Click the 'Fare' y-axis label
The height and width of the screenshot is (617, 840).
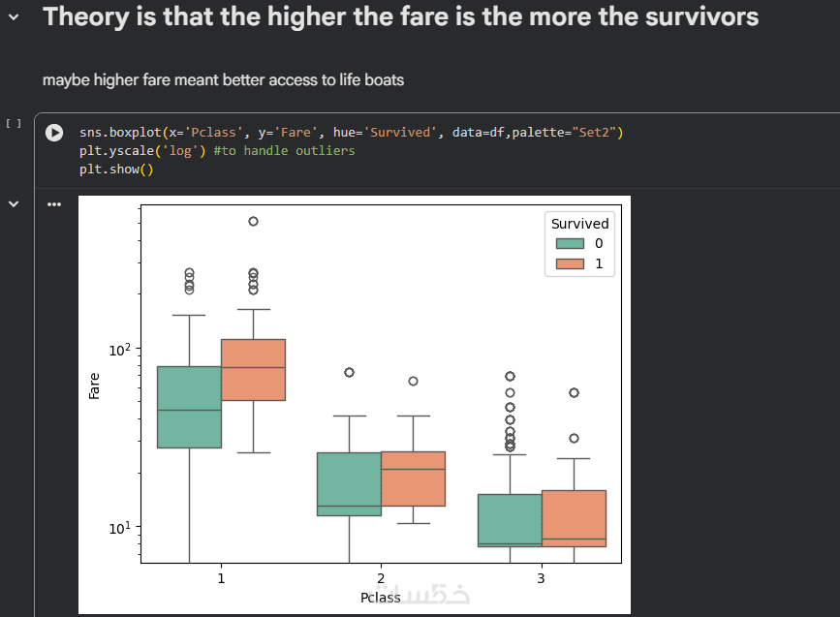94,386
